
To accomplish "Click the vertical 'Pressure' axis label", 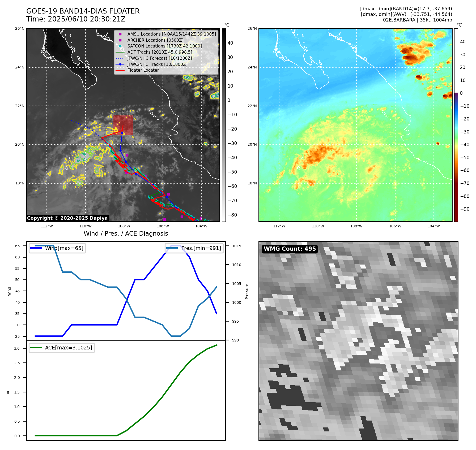I will click(x=247, y=291).
